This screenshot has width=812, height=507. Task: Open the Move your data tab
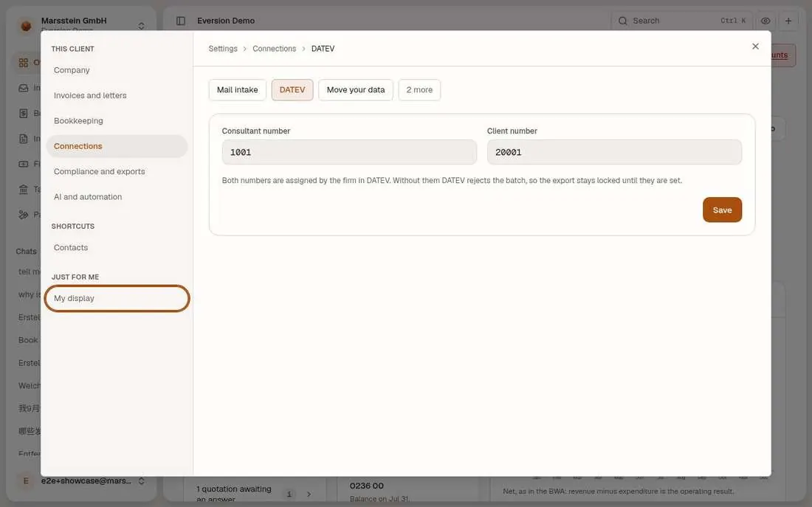pos(356,90)
